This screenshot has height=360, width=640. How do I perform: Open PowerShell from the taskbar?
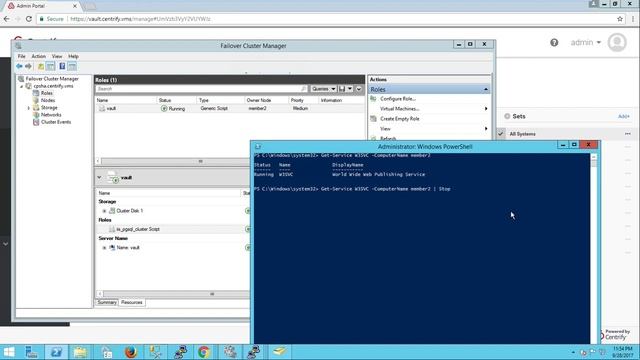(56, 352)
